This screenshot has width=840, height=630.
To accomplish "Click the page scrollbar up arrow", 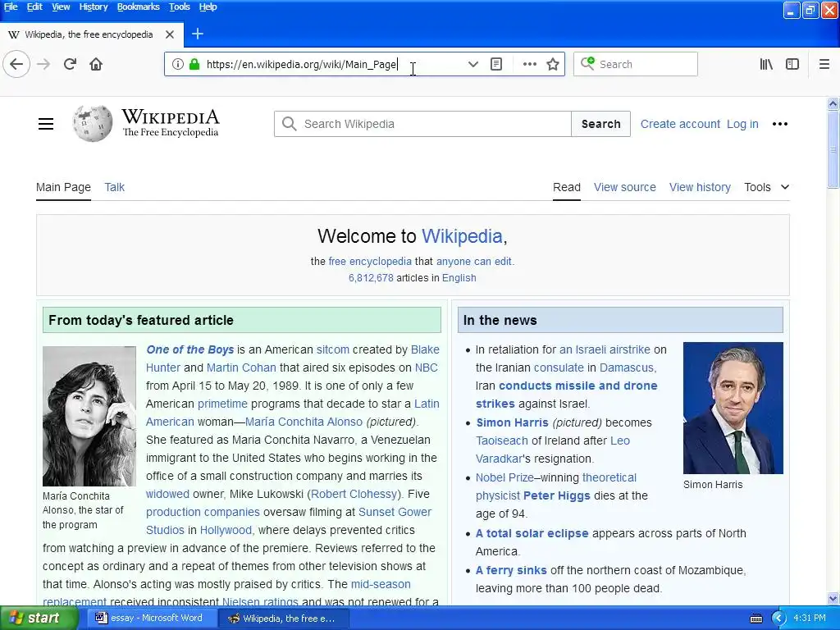I will [x=833, y=103].
